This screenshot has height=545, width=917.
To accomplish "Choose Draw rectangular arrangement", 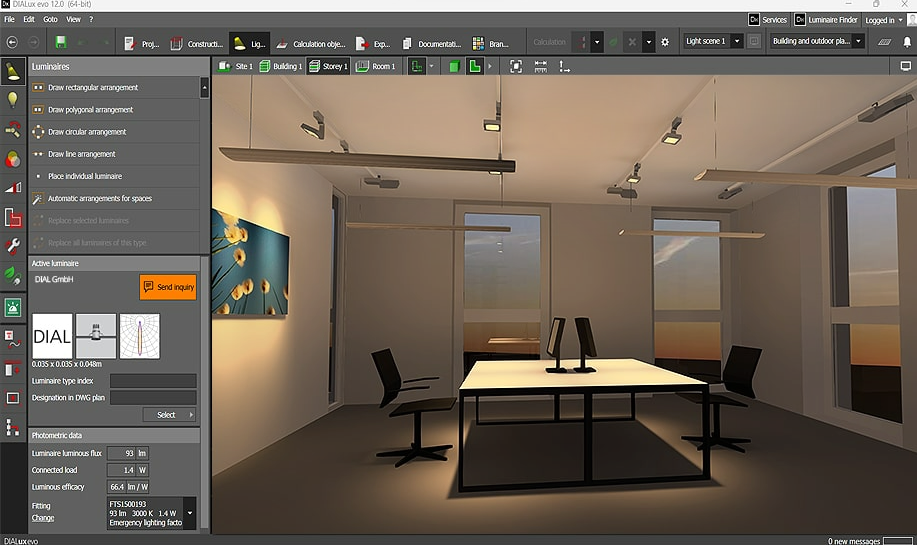I will [x=115, y=88].
